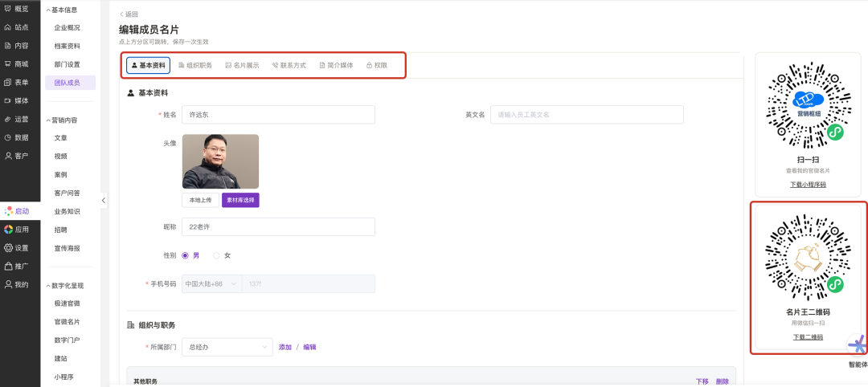Click 下载小程序码 link
Viewport: 868px width, 387px height.
[809, 184]
